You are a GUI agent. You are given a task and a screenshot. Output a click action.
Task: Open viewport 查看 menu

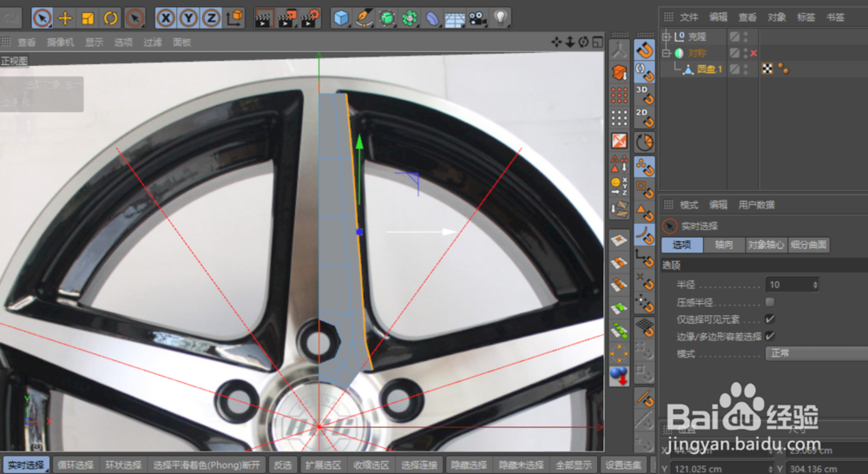27,42
